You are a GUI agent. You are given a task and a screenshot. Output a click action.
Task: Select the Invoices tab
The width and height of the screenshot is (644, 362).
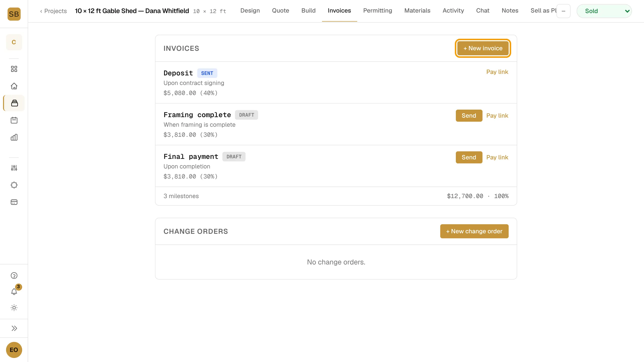coord(339,11)
